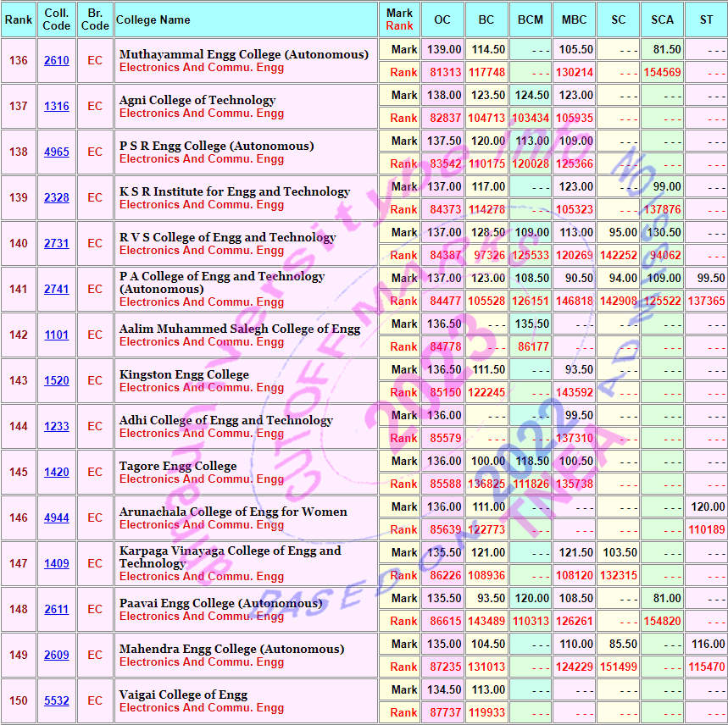This screenshot has width=728, height=725.
Task: Click the College Name column header
Action: (153, 19)
